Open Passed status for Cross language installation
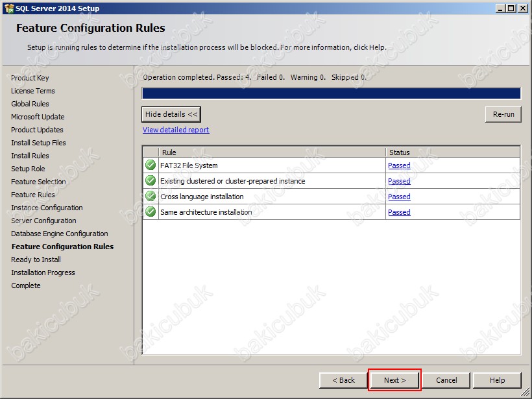The height and width of the screenshot is (399, 532). [399, 197]
